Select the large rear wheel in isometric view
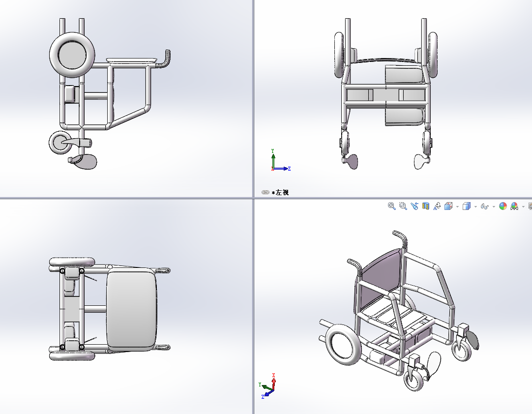 (x=342, y=347)
